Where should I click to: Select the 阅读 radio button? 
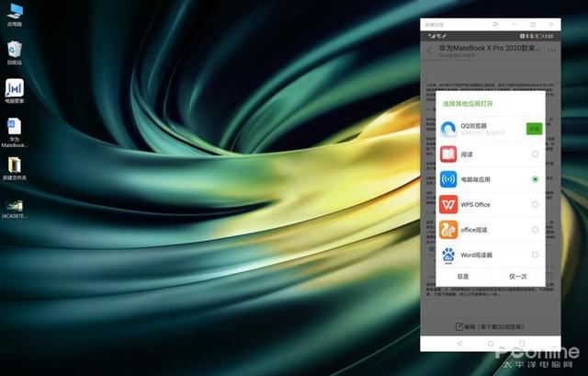tap(535, 154)
